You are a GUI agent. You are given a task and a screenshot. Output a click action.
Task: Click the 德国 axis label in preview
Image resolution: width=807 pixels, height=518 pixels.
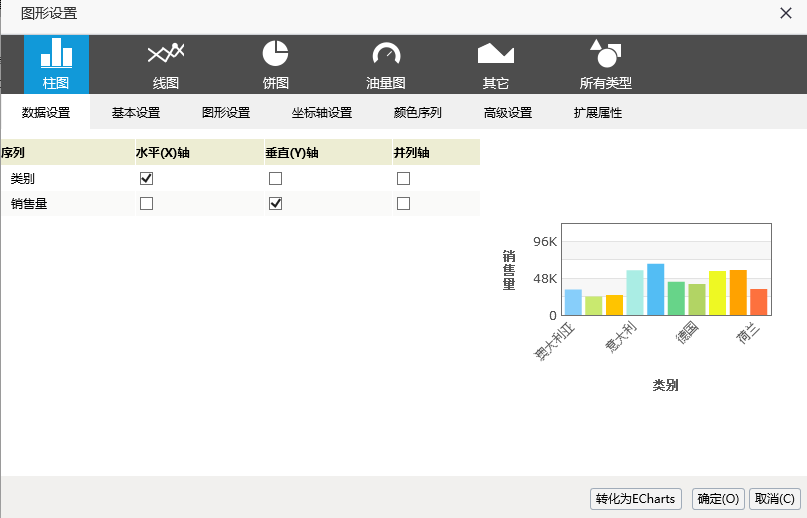click(687, 332)
